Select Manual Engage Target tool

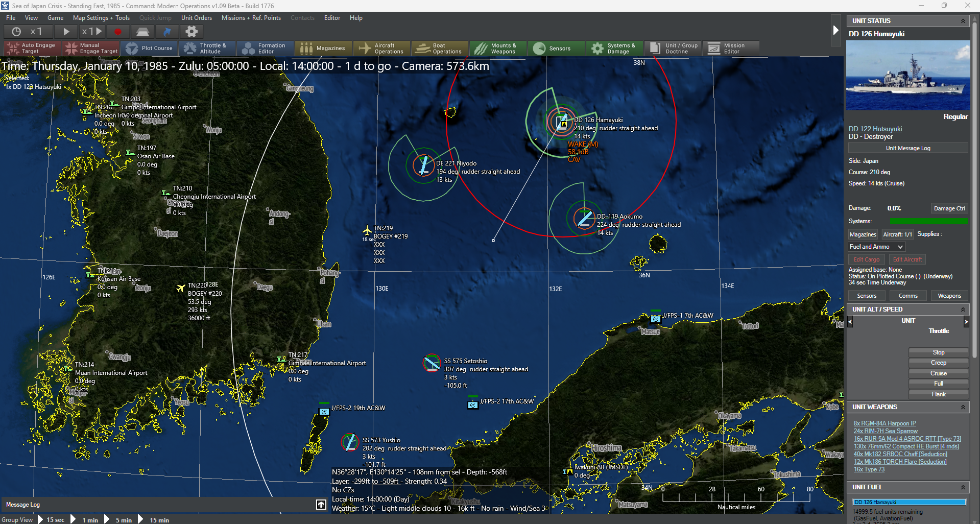(91, 49)
